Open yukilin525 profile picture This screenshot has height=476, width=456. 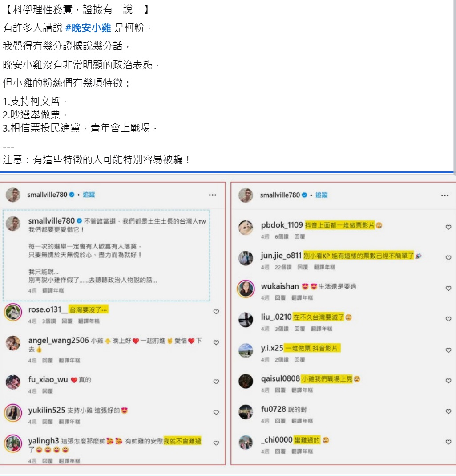pos(13,413)
